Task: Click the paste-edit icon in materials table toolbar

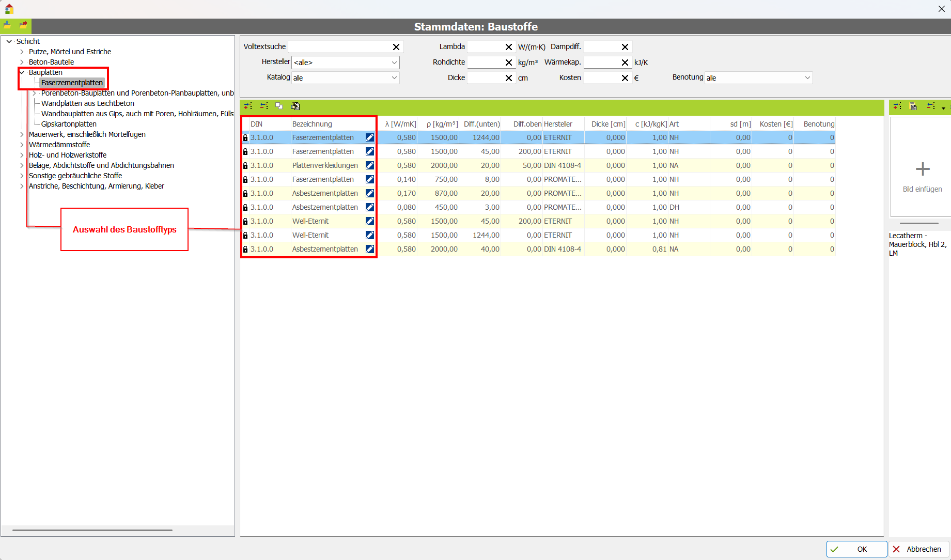Action: pos(295,106)
